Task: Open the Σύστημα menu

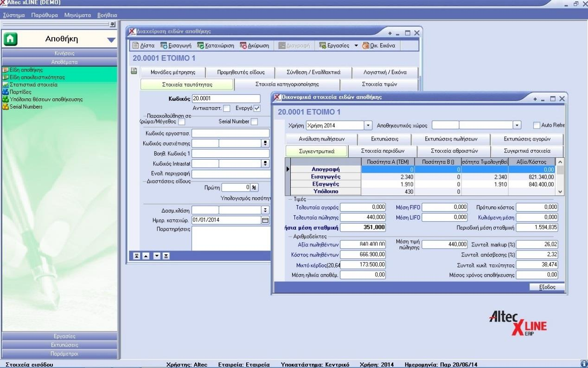Action: (x=13, y=15)
